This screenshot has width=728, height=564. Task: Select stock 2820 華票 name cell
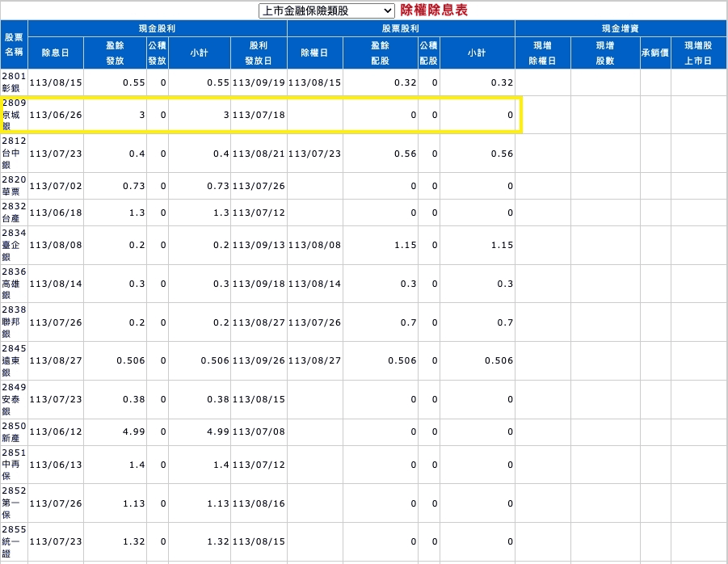(x=14, y=186)
